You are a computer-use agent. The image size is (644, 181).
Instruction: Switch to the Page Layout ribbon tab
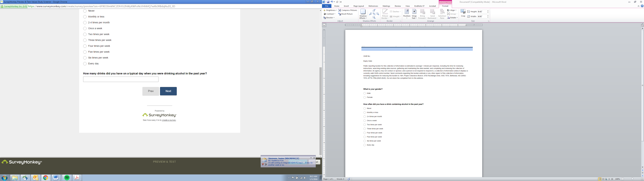coord(359,6)
